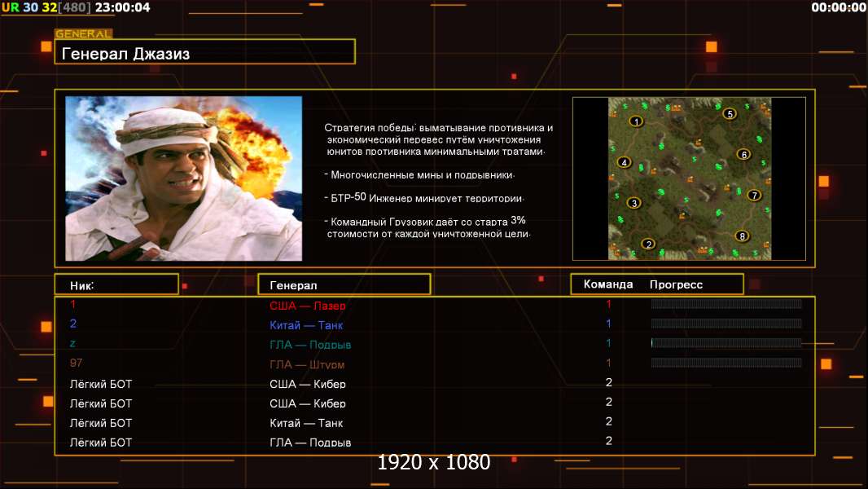Click player 1's loading progress bar

point(726,304)
